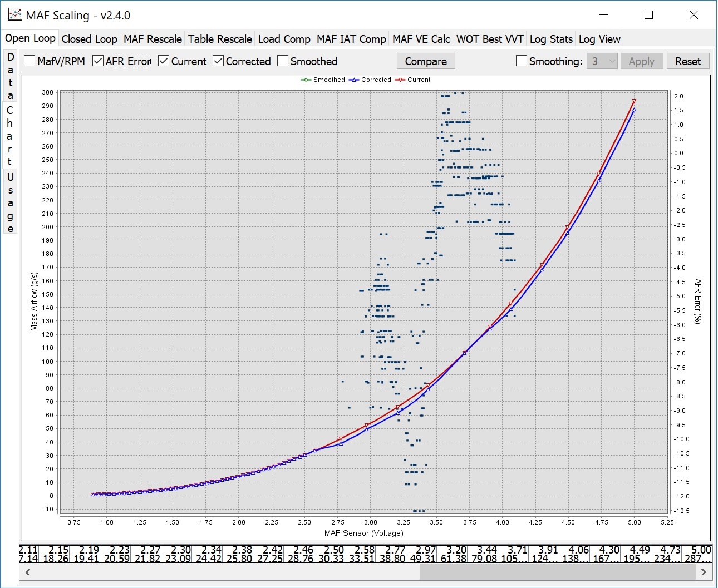Click the Corrected legend triangle icon

click(354, 80)
